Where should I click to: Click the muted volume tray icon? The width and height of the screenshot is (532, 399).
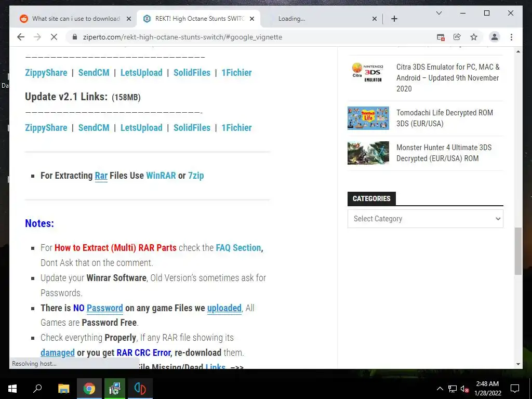[x=464, y=389]
